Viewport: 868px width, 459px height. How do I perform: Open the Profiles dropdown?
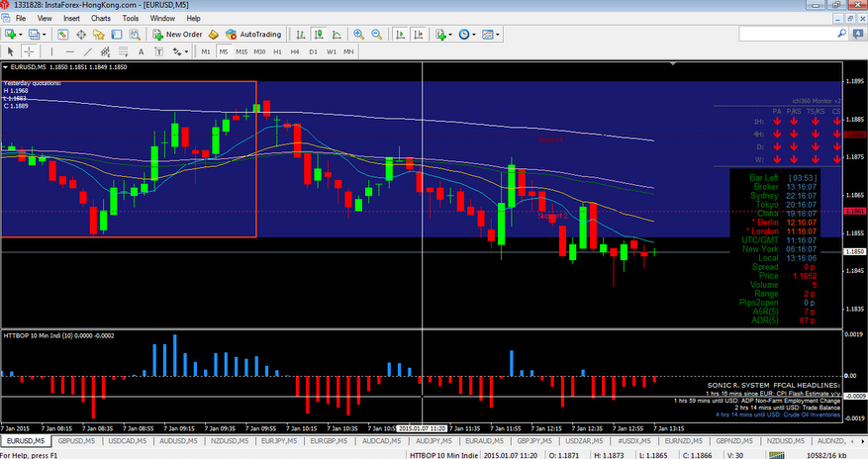pos(45,35)
